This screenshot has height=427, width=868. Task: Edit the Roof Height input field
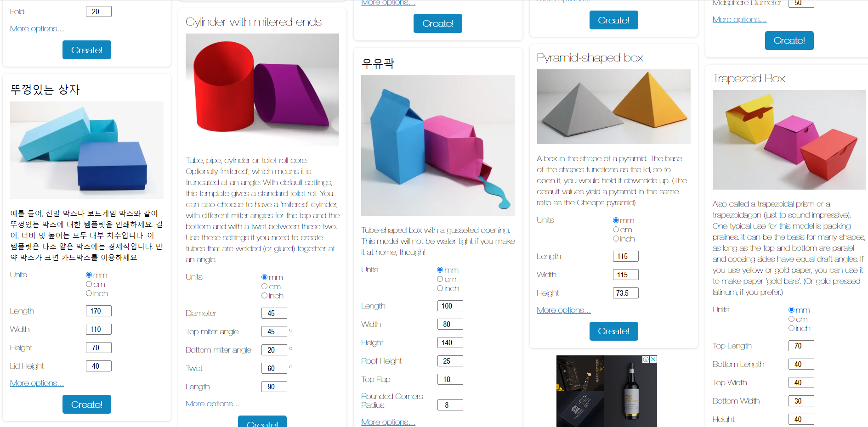tap(450, 361)
